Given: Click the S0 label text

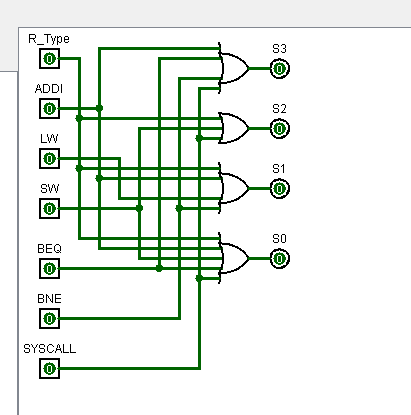Looking at the screenshot, I should click(x=279, y=239).
